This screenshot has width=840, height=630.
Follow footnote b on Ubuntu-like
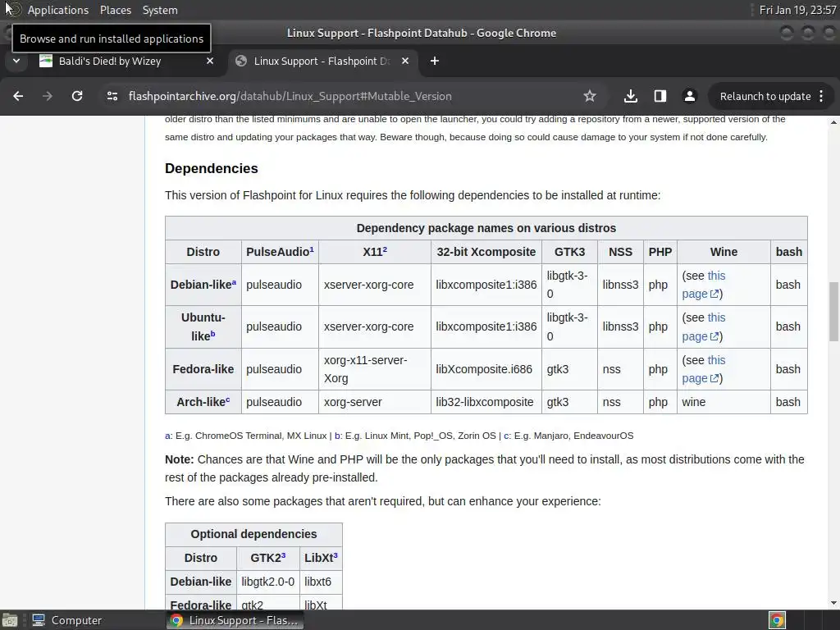click(x=212, y=333)
